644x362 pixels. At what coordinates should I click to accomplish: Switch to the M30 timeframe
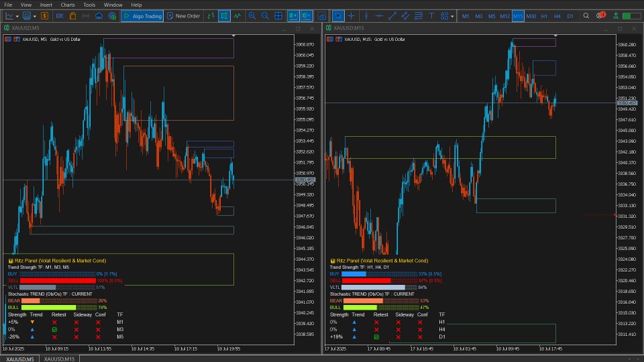pos(531,16)
